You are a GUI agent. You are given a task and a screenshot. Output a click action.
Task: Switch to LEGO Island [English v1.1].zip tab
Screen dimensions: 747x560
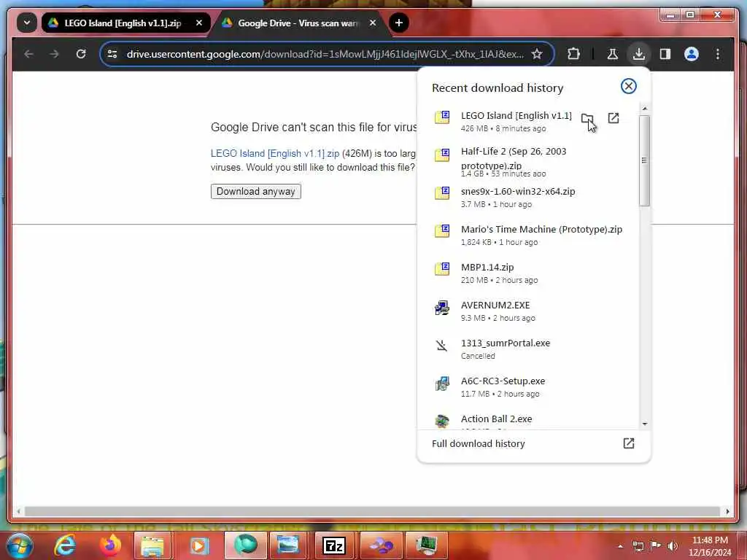tap(125, 23)
